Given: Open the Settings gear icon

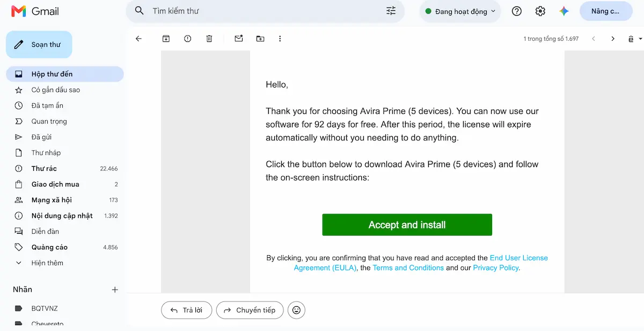Looking at the screenshot, I should 540,11.
